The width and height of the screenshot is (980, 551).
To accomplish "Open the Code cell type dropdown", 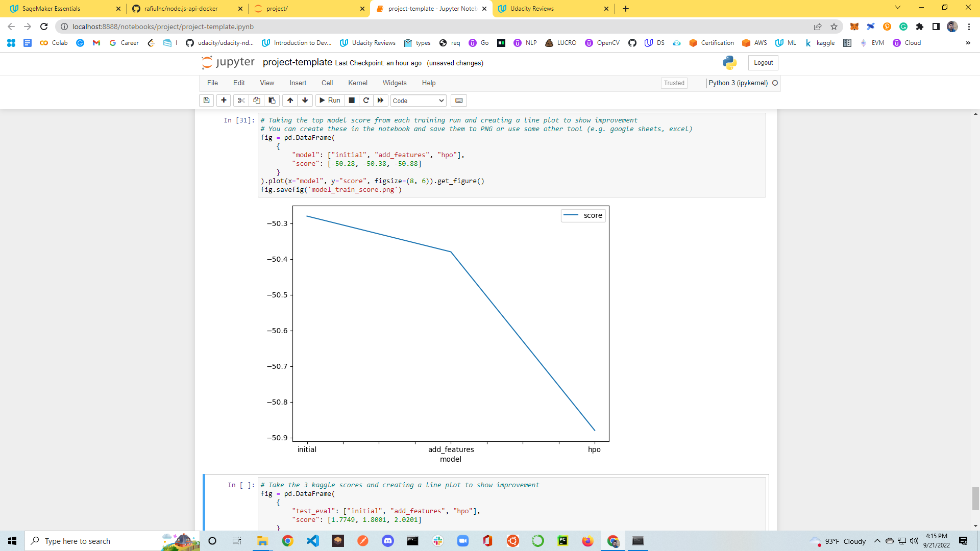I will pos(418,101).
